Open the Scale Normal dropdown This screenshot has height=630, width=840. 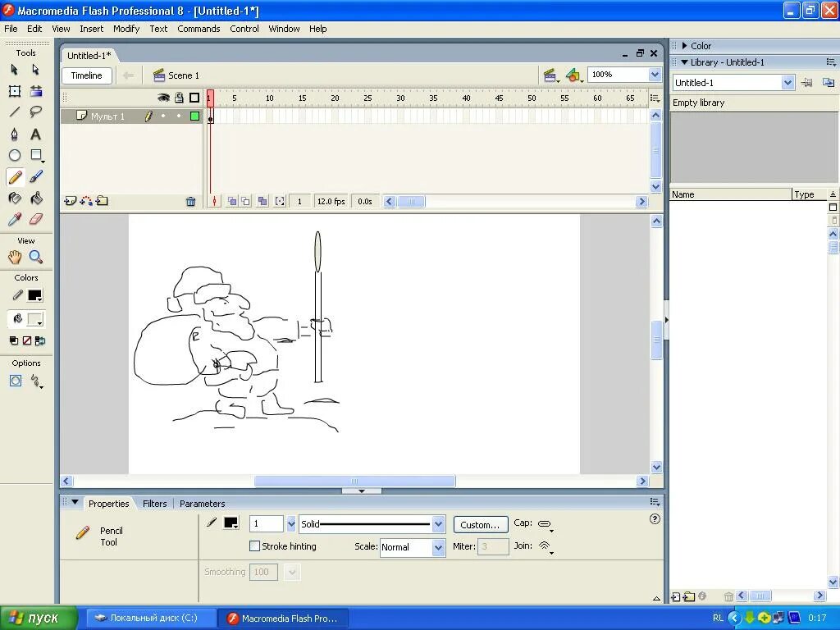click(x=438, y=547)
